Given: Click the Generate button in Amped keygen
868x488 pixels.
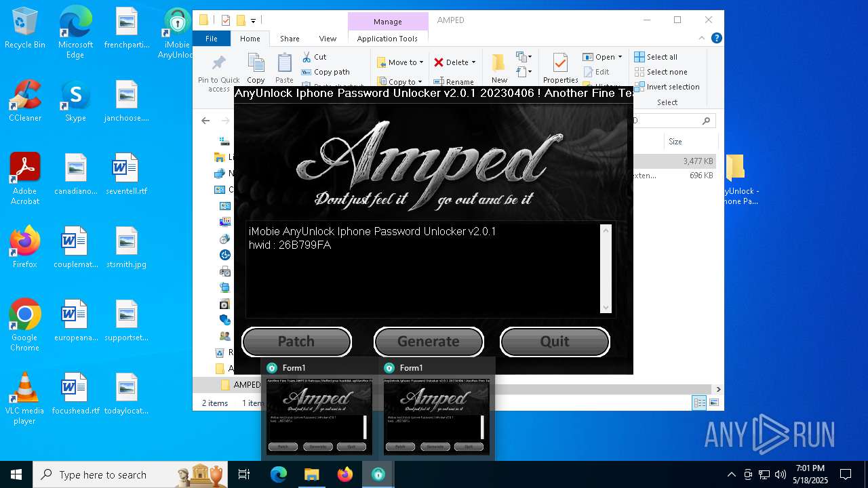Looking at the screenshot, I should (x=429, y=341).
